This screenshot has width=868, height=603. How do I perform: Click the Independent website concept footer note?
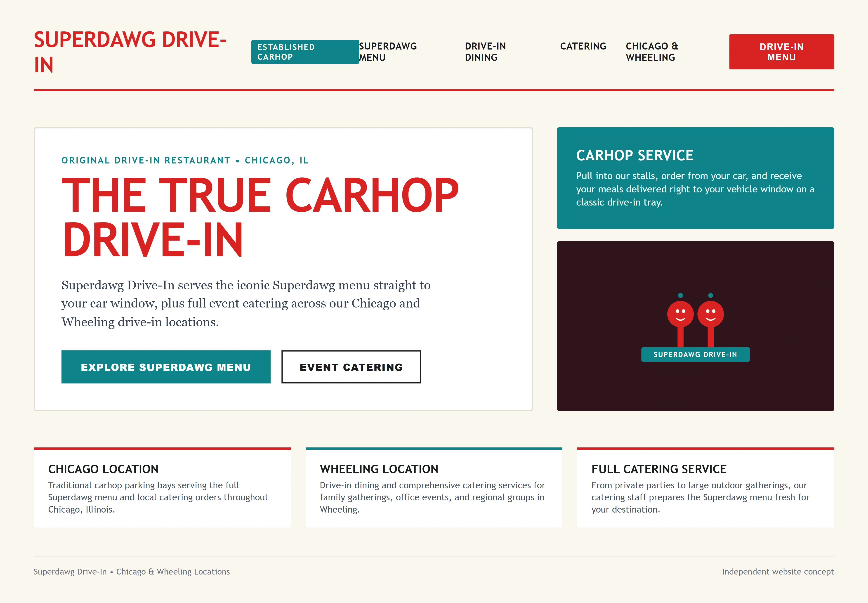(778, 572)
